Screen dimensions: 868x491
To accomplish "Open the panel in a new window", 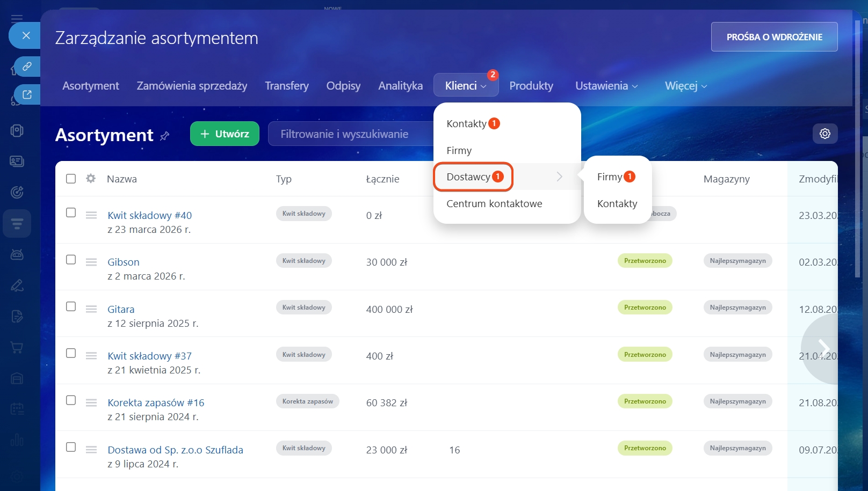I will pos(27,94).
